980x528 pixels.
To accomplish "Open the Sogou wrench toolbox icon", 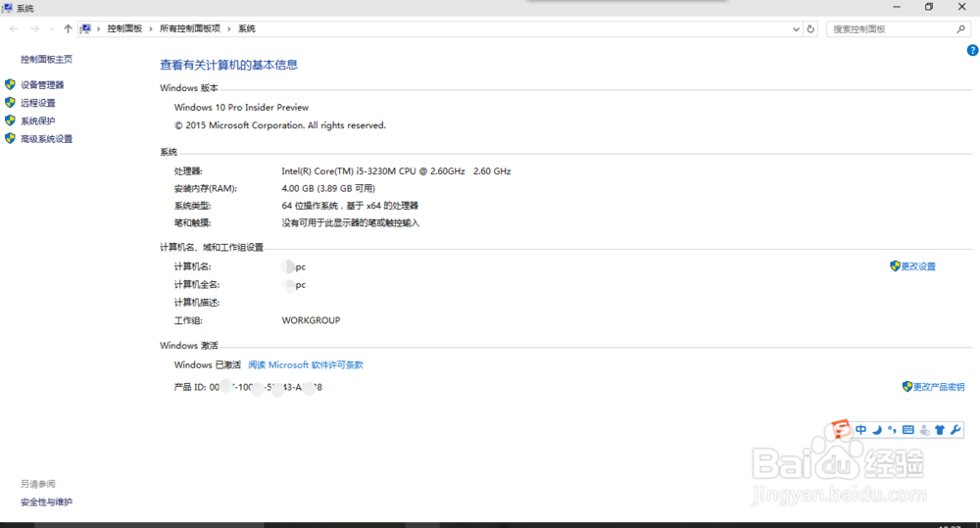I will pyautogui.click(x=955, y=430).
